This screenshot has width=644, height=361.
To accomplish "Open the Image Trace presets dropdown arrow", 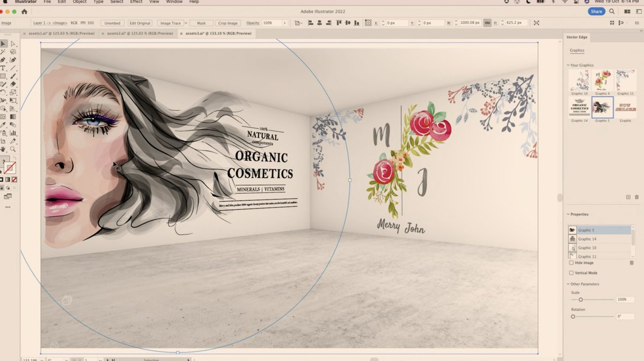I will click(x=186, y=23).
